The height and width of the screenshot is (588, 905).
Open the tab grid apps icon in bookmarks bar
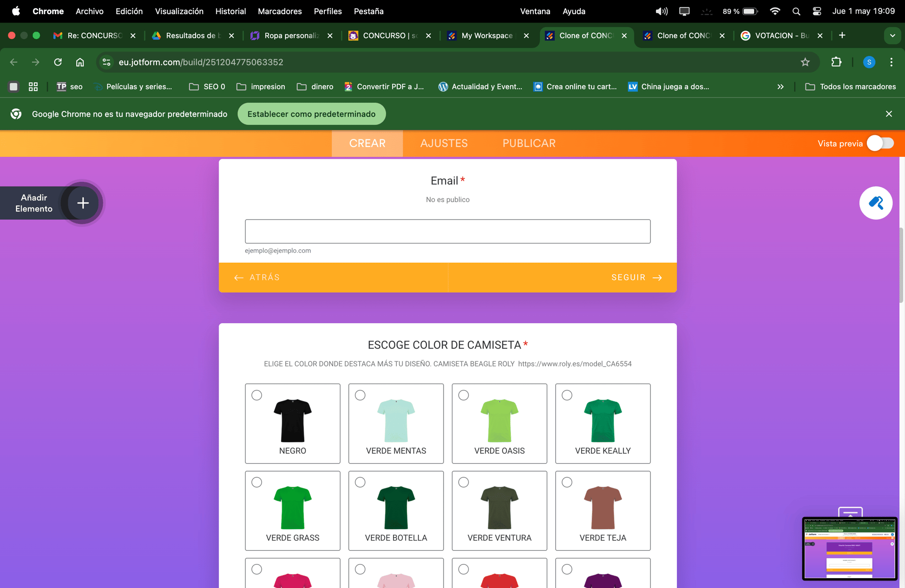[x=33, y=87]
